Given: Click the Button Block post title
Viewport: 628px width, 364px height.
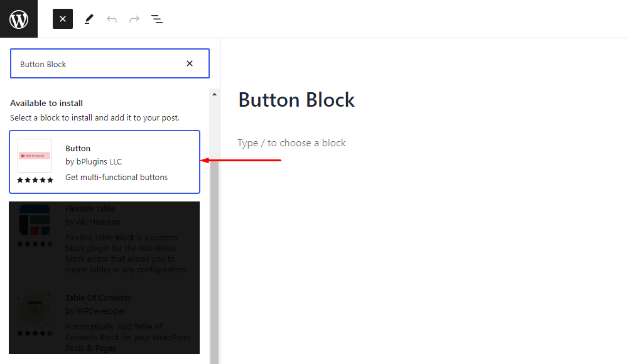Looking at the screenshot, I should (296, 100).
